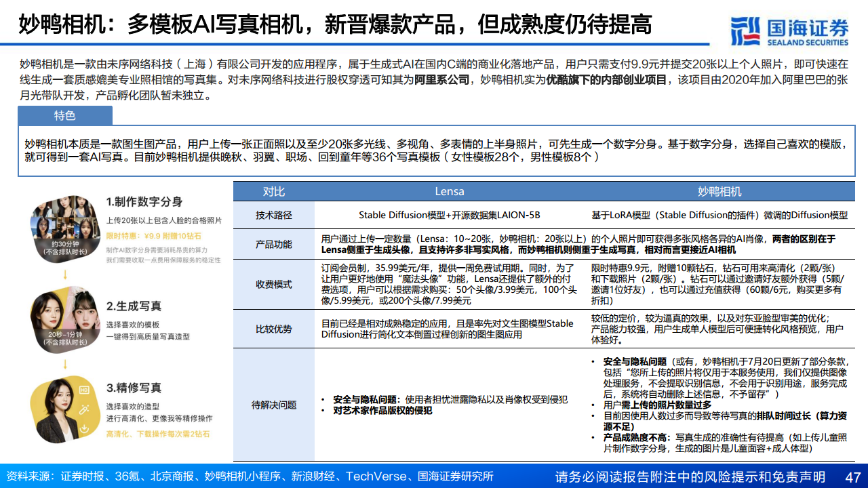This screenshot has width=868, height=488.
Task: Click the HD icon on step 3 portrait
Action: point(85,390)
